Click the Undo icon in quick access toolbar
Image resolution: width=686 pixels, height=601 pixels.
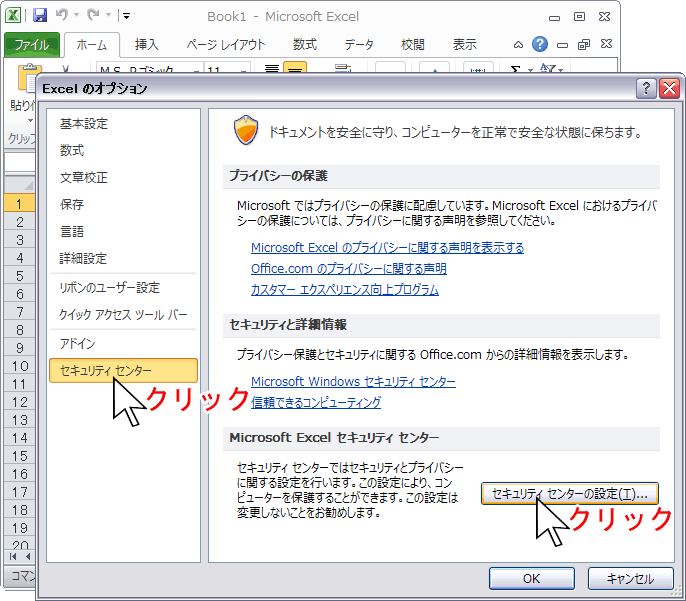tap(62, 15)
